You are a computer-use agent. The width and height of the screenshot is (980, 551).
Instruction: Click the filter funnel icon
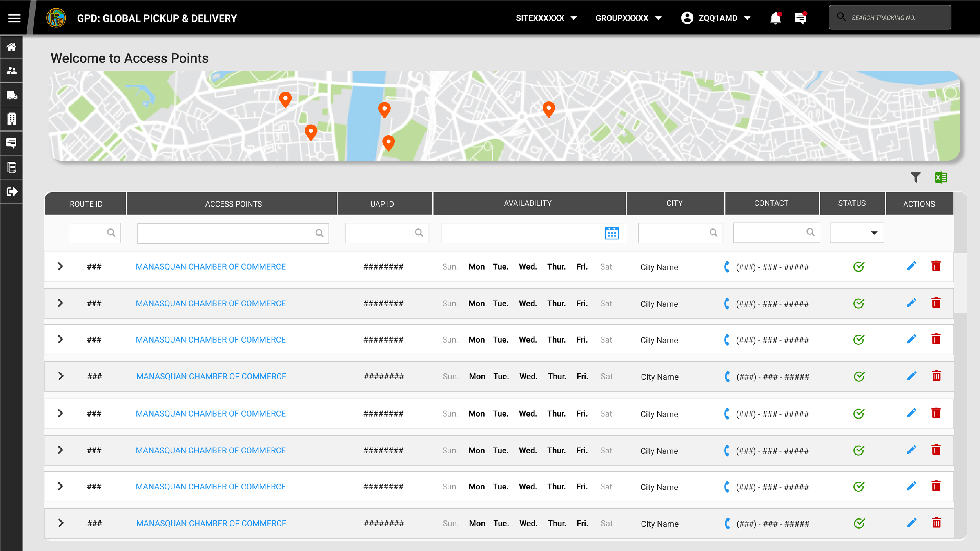(x=915, y=178)
